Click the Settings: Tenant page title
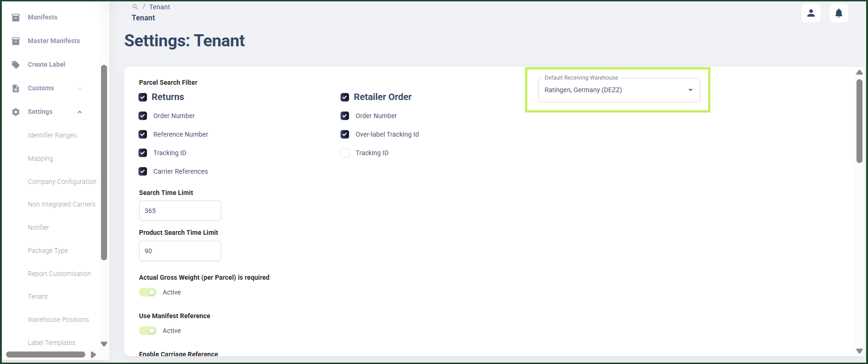868x364 pixels. pyautogui.click(x=184, y=41)
